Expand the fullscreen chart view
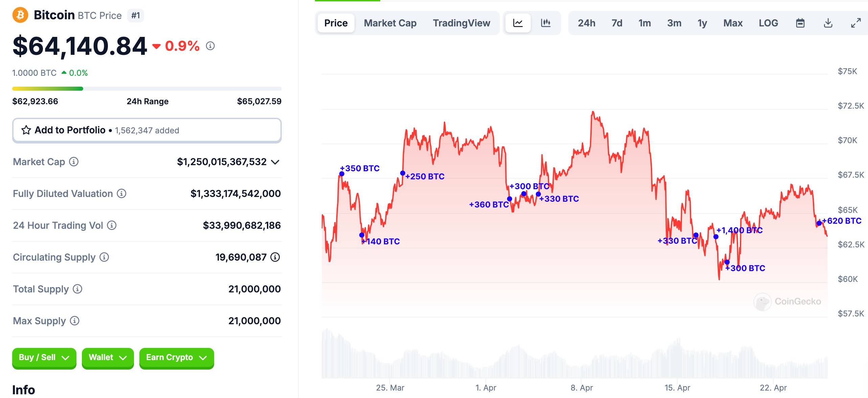868x398 pixels. coord(855,23)
